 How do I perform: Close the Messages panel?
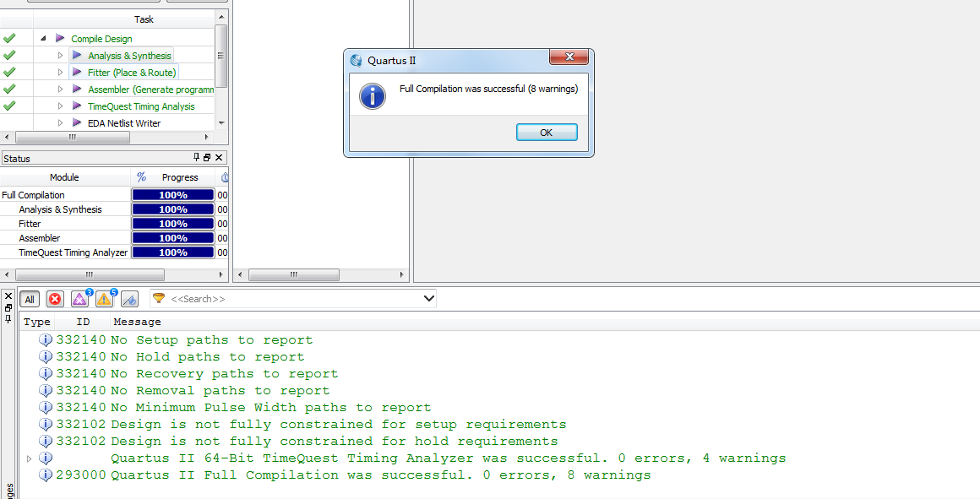pyautogui.click(x=8, y=296)
